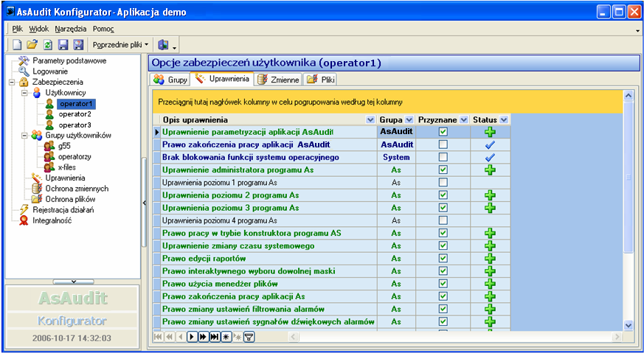Screen dimensions: 644x353
Task: Open the Plik menu
Action: [x=18, y=29]
